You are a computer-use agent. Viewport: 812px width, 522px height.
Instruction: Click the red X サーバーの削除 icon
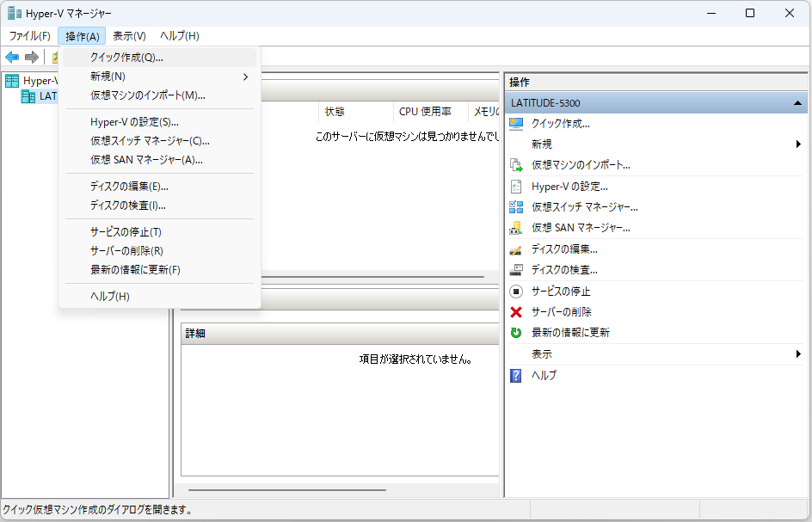pyautogui.click(x=516, y=312)
